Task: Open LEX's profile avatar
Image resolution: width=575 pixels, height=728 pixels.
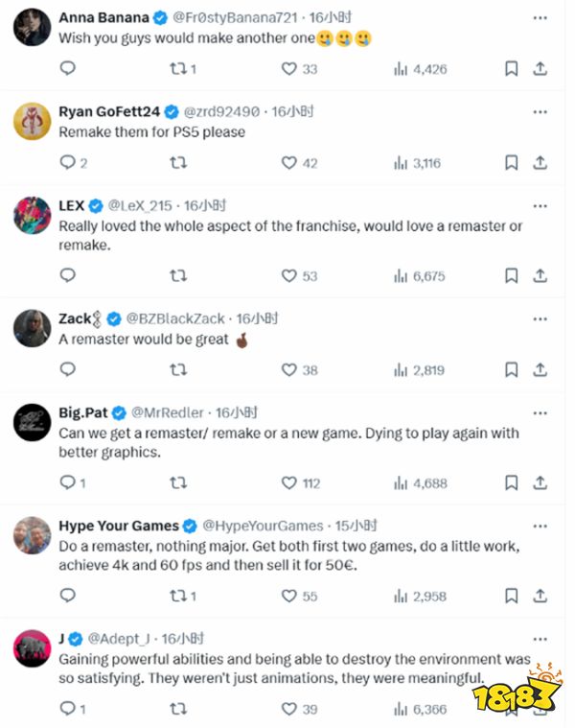Action: [x=32, y=216]
